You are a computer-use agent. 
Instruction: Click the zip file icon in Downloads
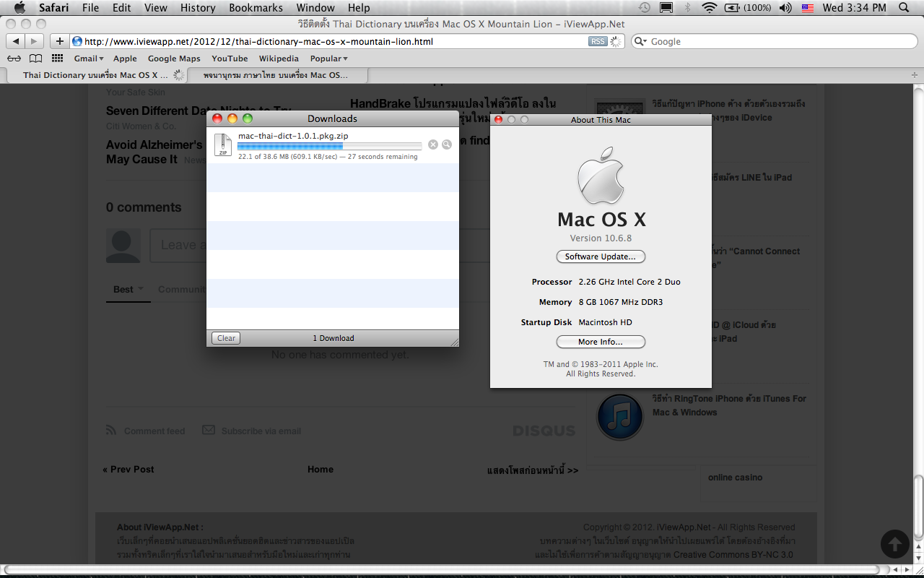tap(222, 145)
